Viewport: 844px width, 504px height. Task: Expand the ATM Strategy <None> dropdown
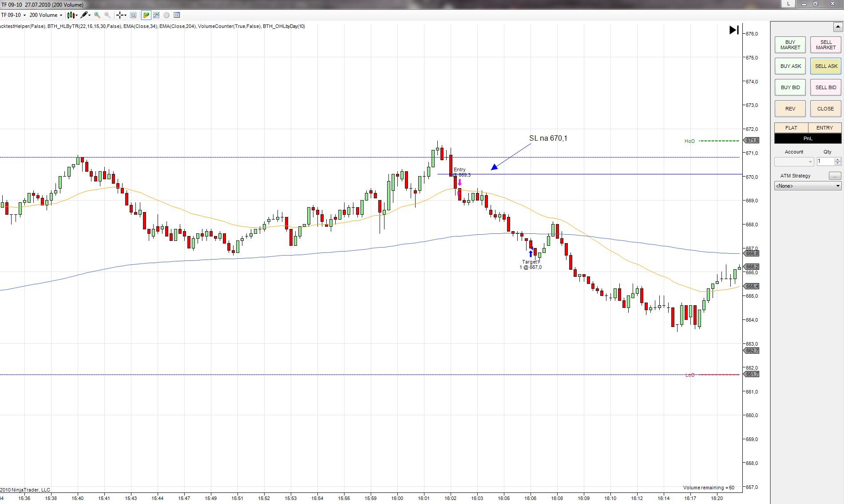tap(808, 186)
